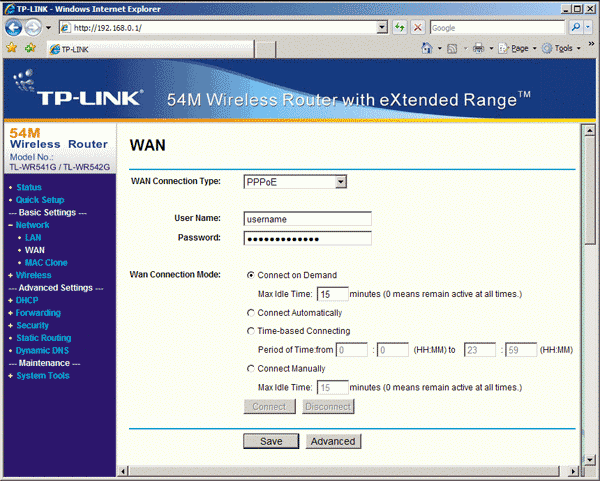Screen dimensions: 600x481
Task: Select Connect Automatically radio button
Action: [x=251, y=313]
